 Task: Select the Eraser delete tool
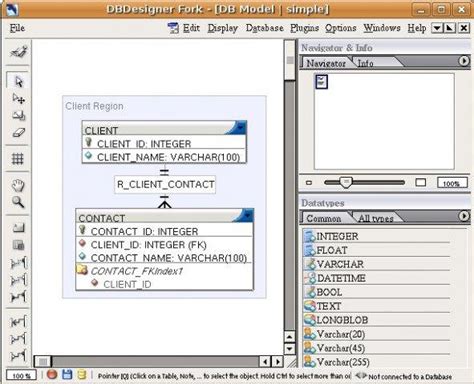click(18, 133)
